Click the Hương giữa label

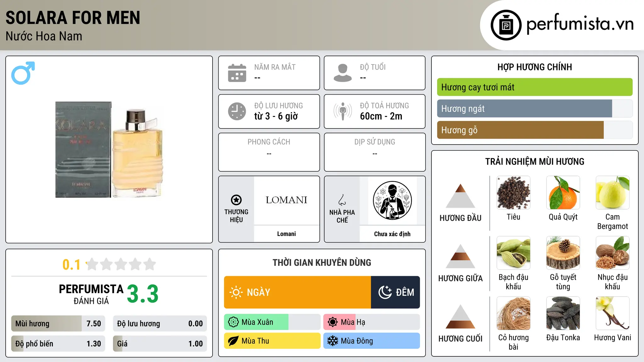461,278
